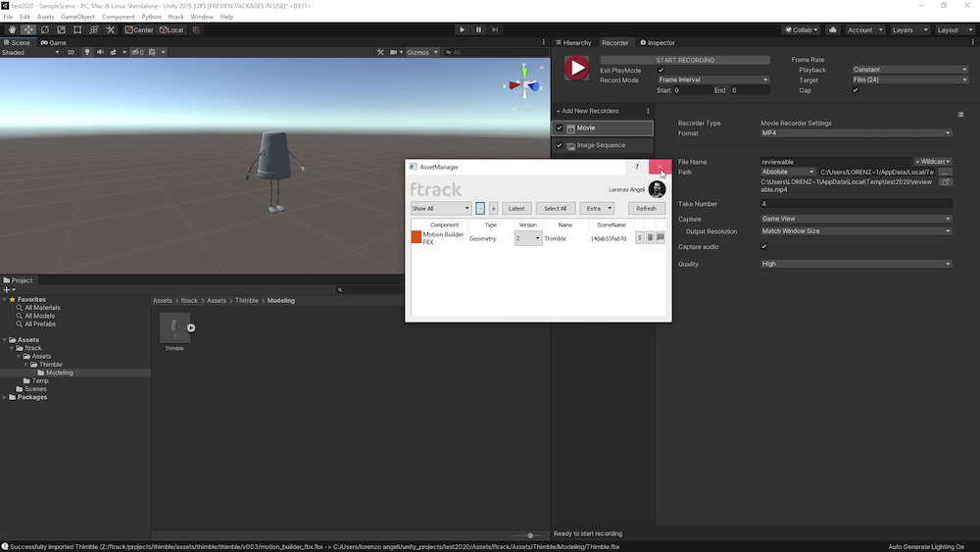The height and width of the screenshot is (552, 980).
Task: Open the Python menu
Action: click(x=151, y=17)
